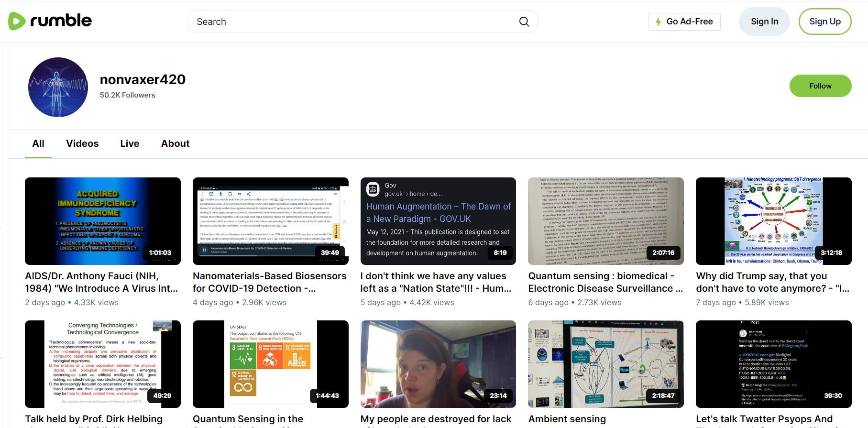Open the Nanomaterials-Based Biosensors video thumbnail
This screenshot has width=868, height=428.
click(270, 221)
